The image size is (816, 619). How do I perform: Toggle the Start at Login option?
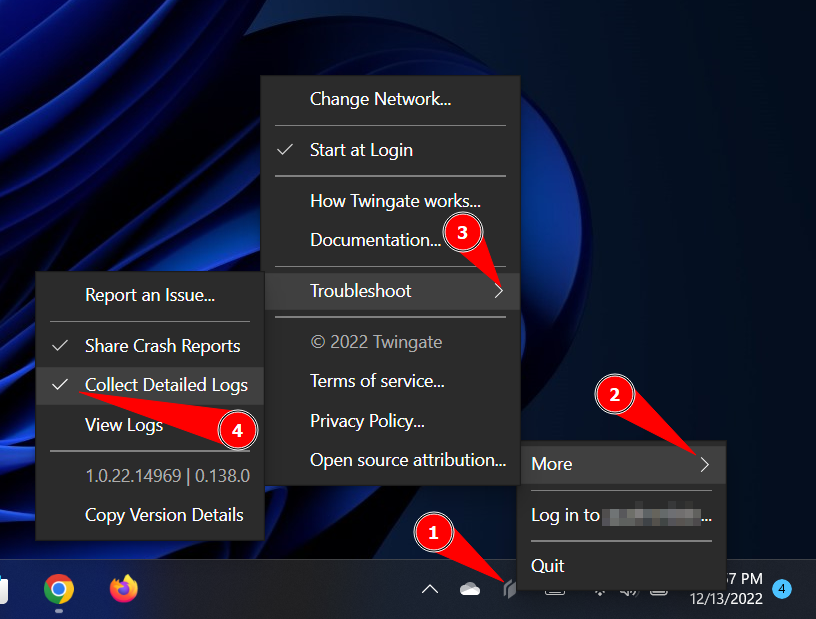pyautogui.click(x=361, y=149)
